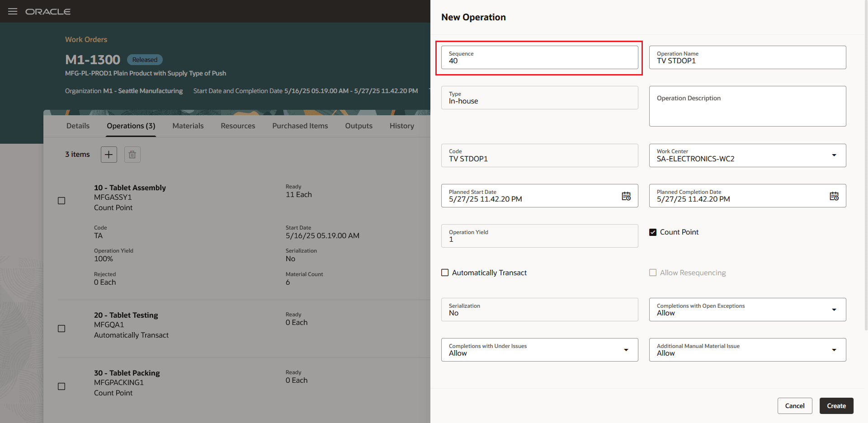Switch to the Materials tab
Viewport: 868px width, 423px height.
[188, 126]
